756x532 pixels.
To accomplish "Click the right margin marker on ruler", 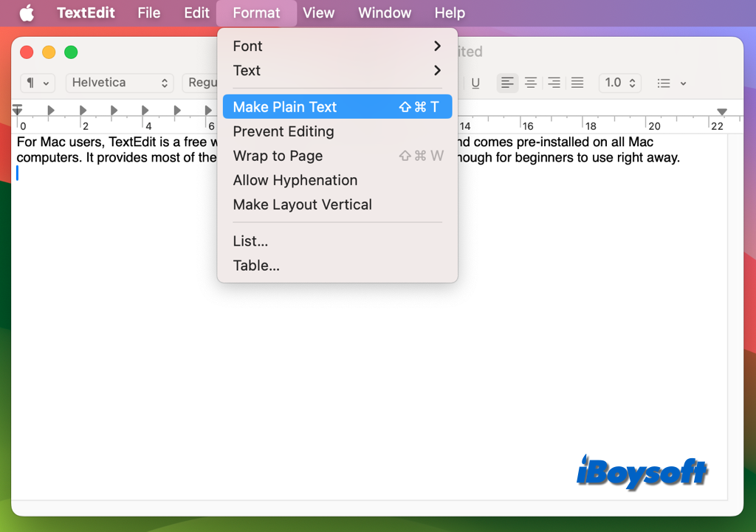I will (722, 111).
